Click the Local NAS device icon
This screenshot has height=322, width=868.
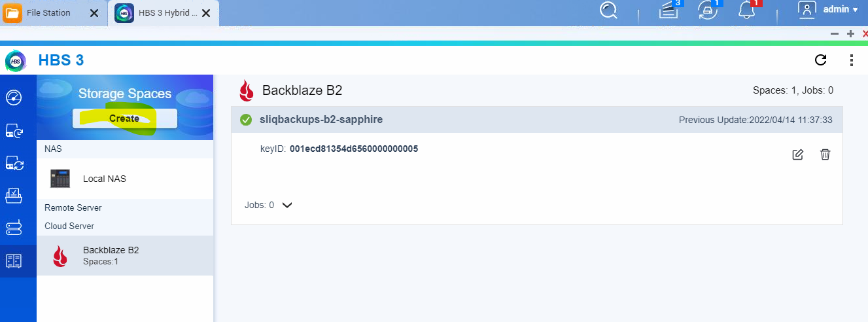coord(60,179)
